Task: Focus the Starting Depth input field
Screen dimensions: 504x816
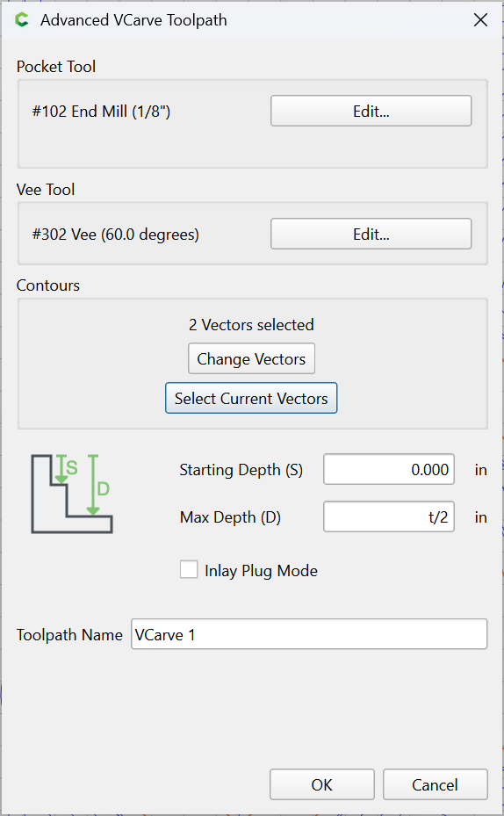Action: point(389,469)
